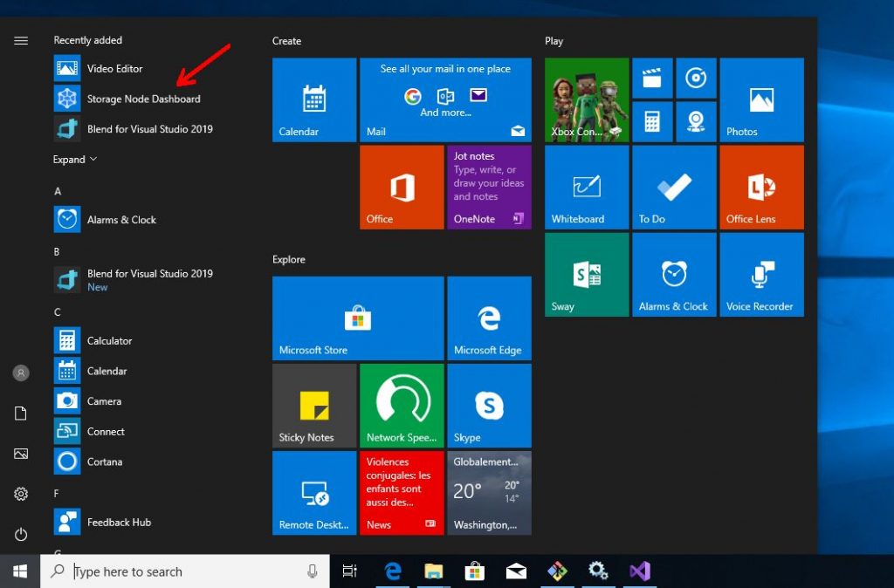894x588 pixels.
Task: Launch Video Editor from Recently added
Action: click(114, 68)
